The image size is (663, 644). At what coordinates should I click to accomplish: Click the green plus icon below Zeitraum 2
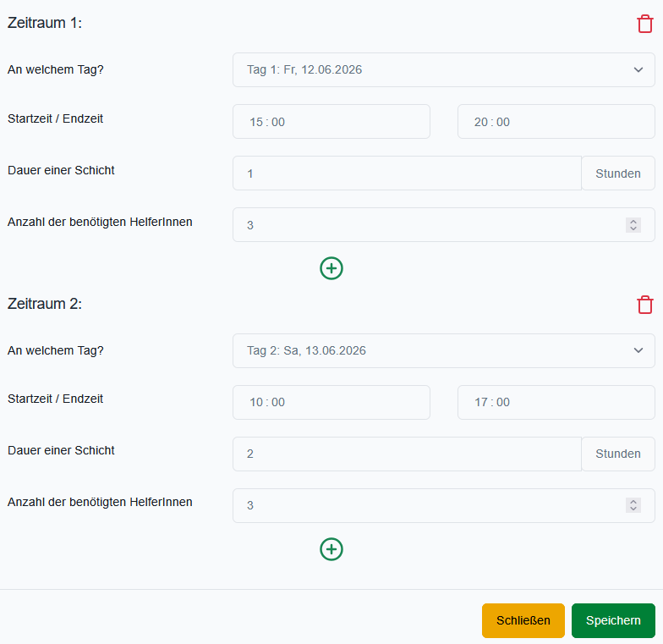tap(331, 549)
